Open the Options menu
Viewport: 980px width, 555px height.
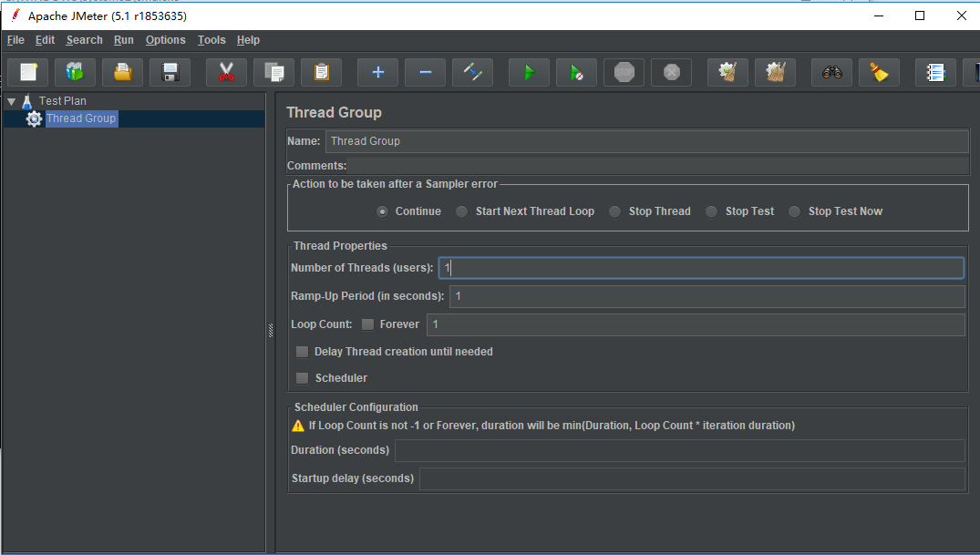click(166, 40)
